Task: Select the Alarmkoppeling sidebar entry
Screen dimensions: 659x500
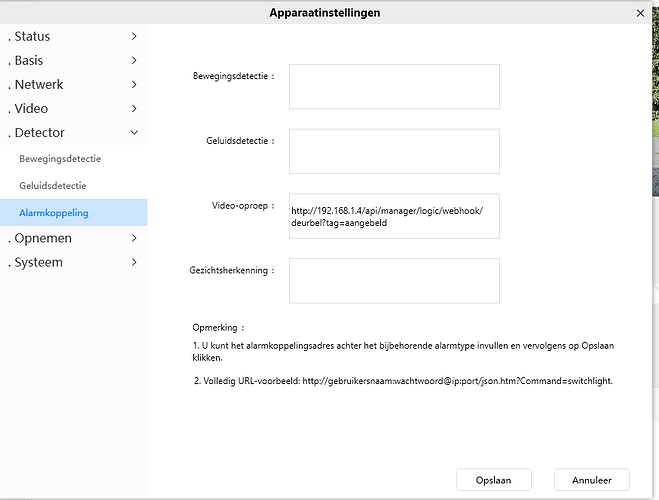Action: pyautogui.click(x=54, y=213)
